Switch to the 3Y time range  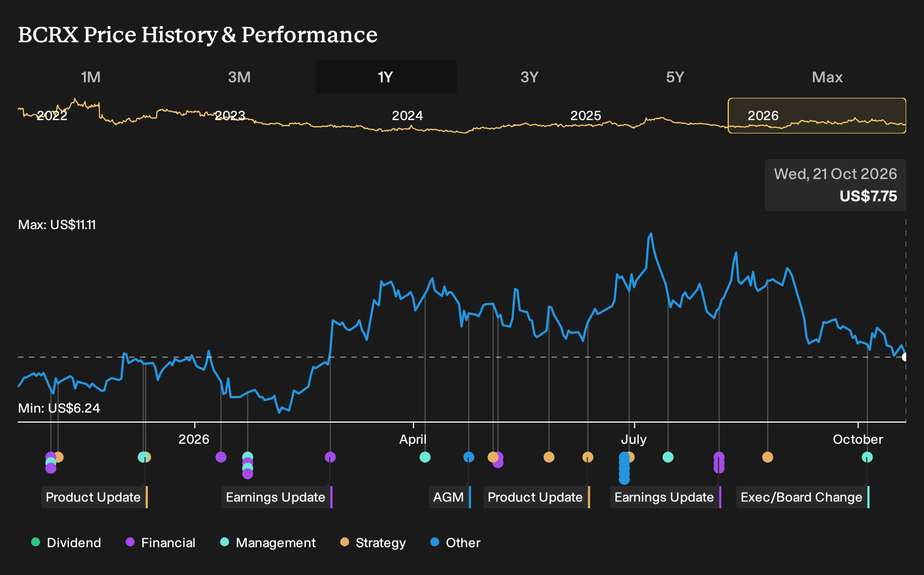tap(529, 77)
